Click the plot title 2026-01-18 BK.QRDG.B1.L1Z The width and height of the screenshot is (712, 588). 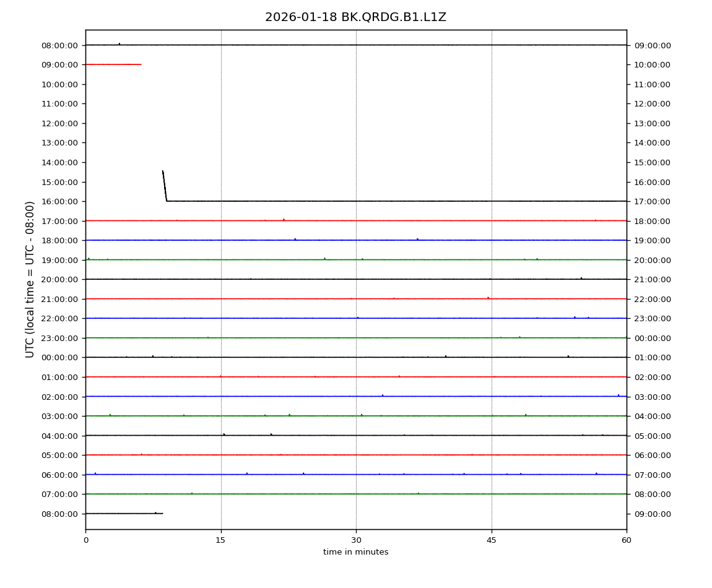coord(355,17)
